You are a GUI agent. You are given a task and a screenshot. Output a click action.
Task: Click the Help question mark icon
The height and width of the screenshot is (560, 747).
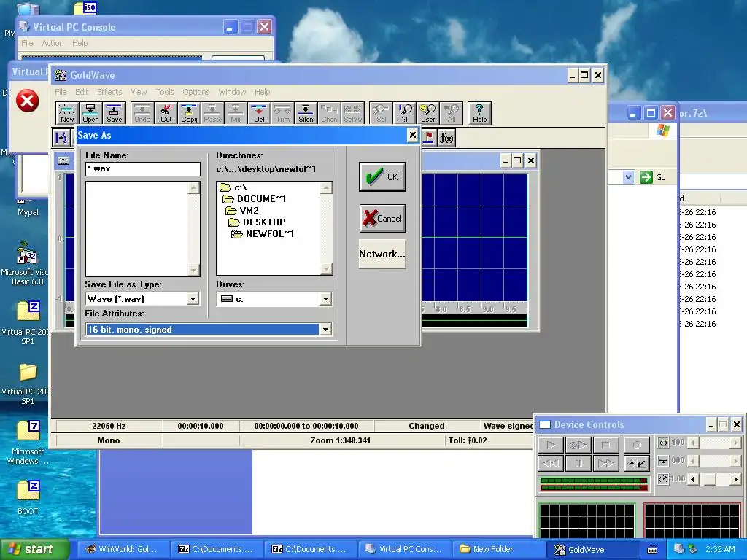coord(479,113)
